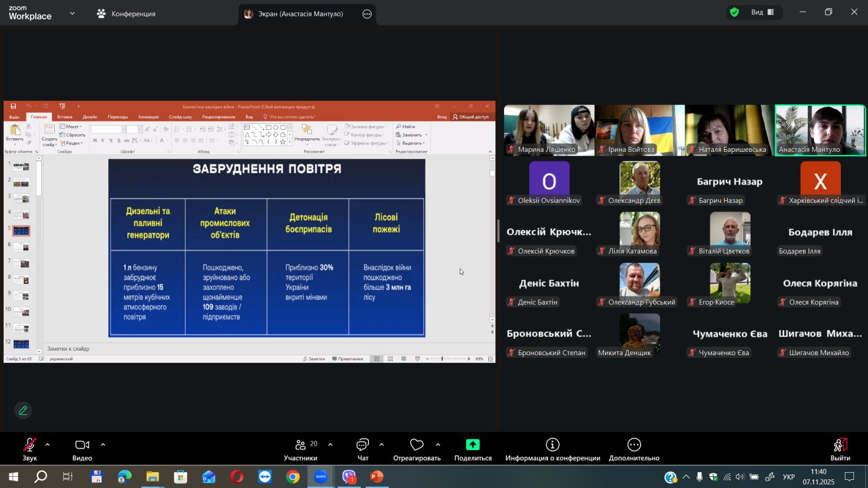Click the green Share screen icon
The height and width of the screenshot is (488, 868).
click(x=473, y=445)
